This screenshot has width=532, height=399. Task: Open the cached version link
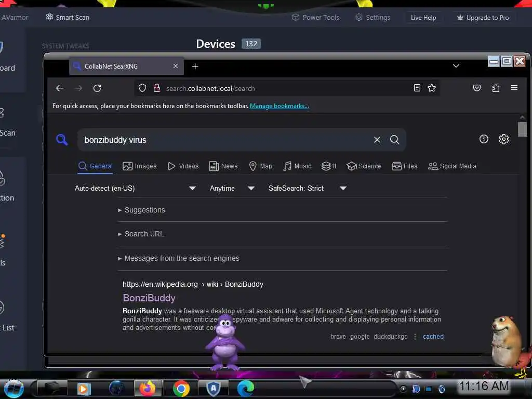tap(433, 337)
